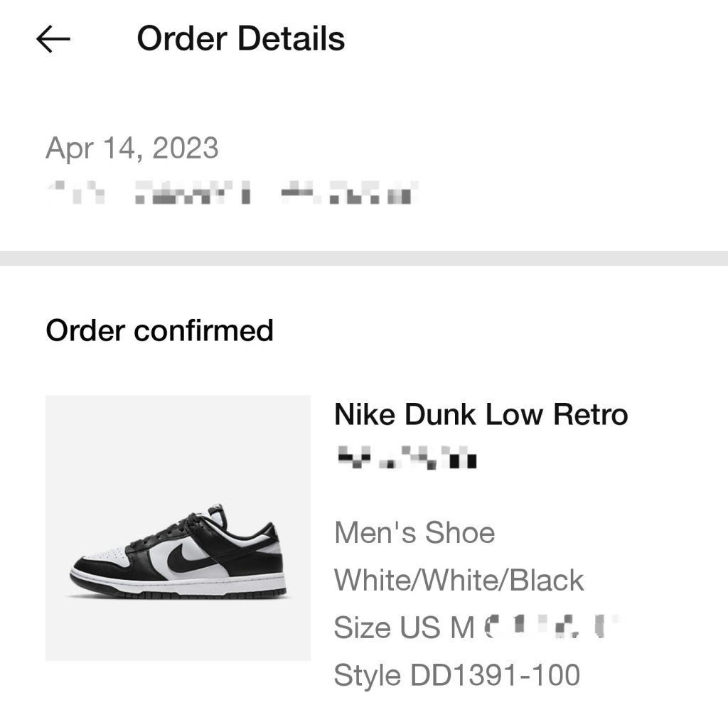Click the black outsole of the sneaker
The height and width of the screenshot is (727, 728).
178,593
